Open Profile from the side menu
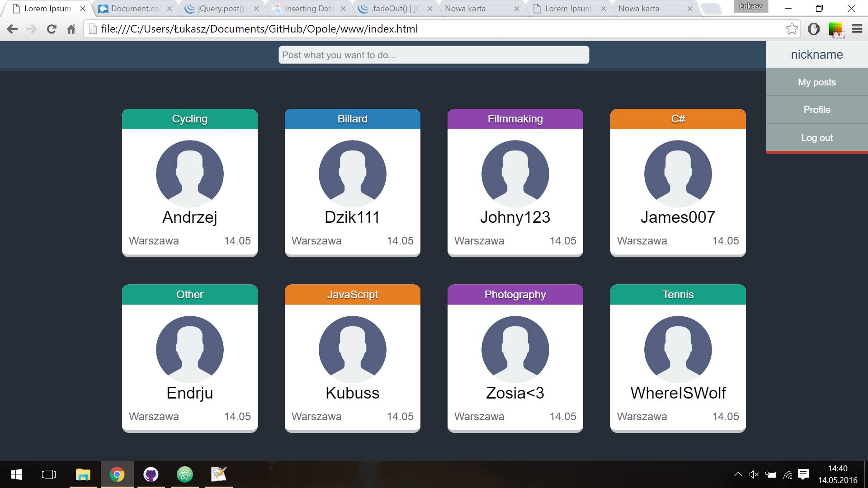 tap(816, 110)
